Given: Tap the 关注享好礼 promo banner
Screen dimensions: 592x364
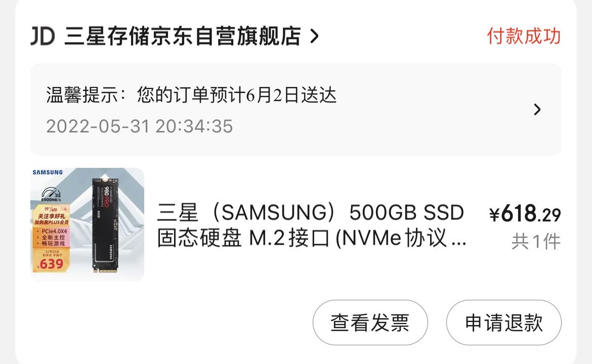Looking at the screenshot, I should [51, 216].
